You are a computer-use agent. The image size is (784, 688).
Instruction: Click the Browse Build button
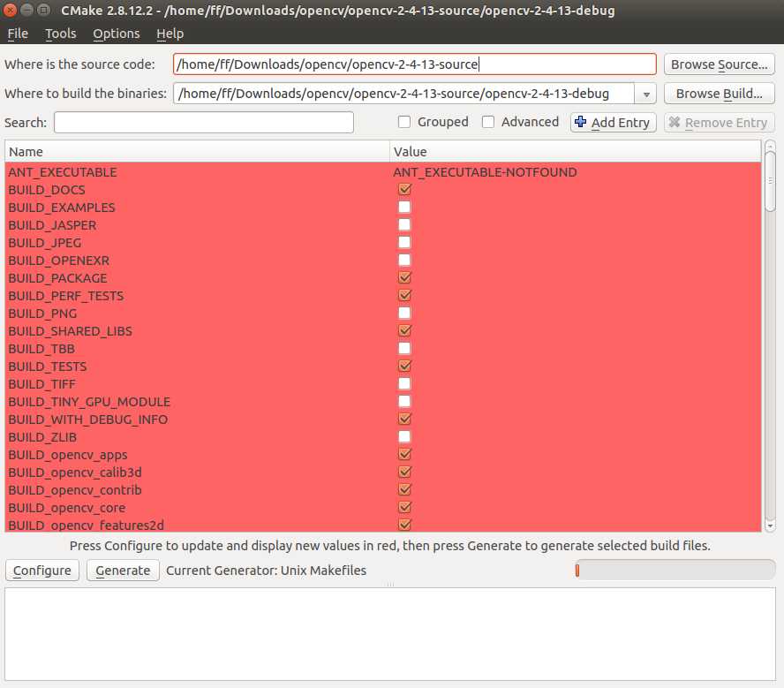coord(719,94)
